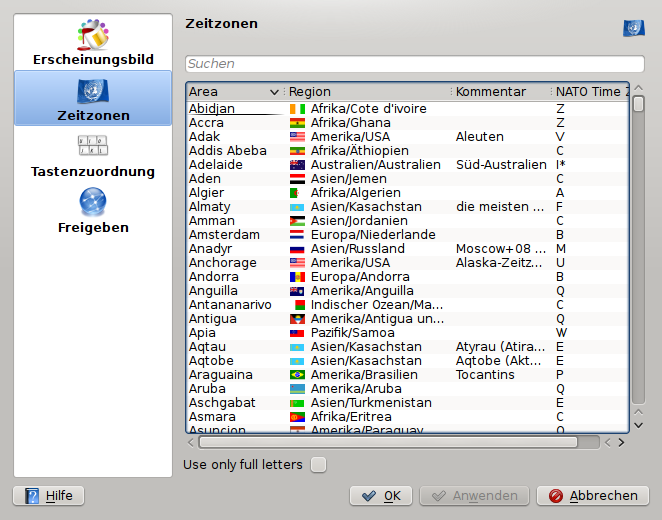
Task: Sort by the Kommentar column header
Action: coord(501,92)
